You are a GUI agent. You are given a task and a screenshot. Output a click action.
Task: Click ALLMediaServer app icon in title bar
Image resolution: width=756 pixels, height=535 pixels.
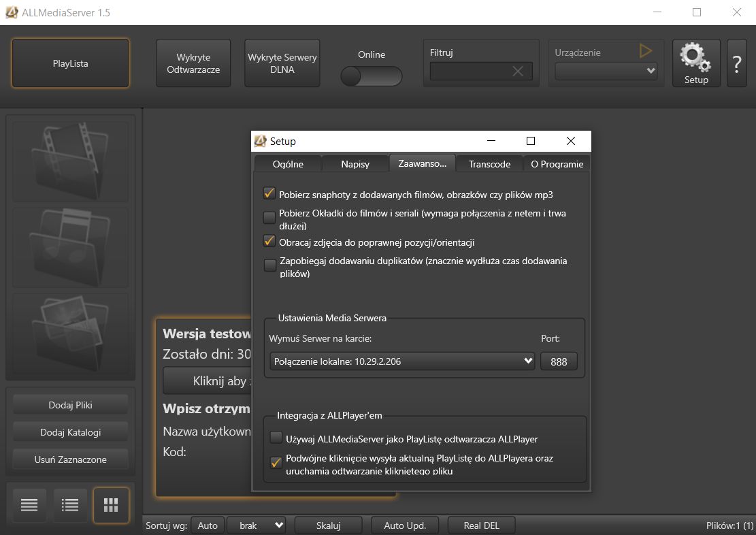tap(12, 12)
